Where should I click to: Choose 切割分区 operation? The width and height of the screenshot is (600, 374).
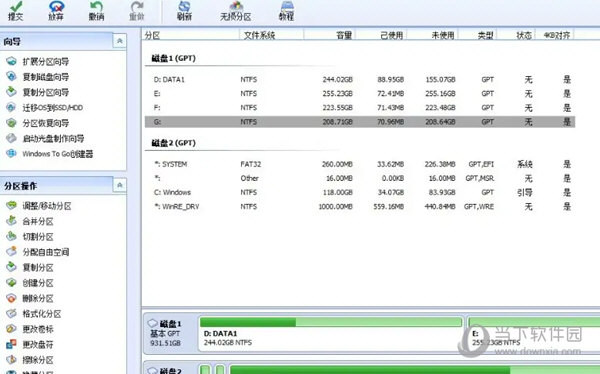tap(38, 237)
